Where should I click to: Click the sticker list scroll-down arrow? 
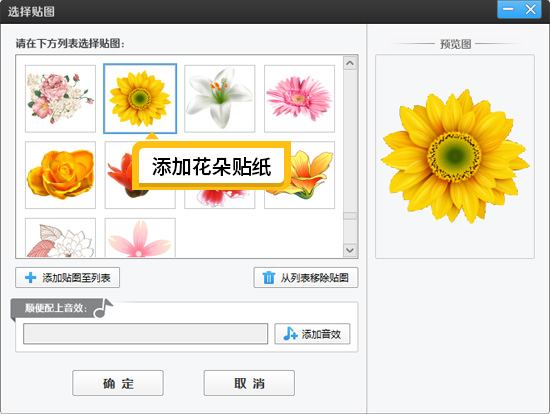click(350, 250)
